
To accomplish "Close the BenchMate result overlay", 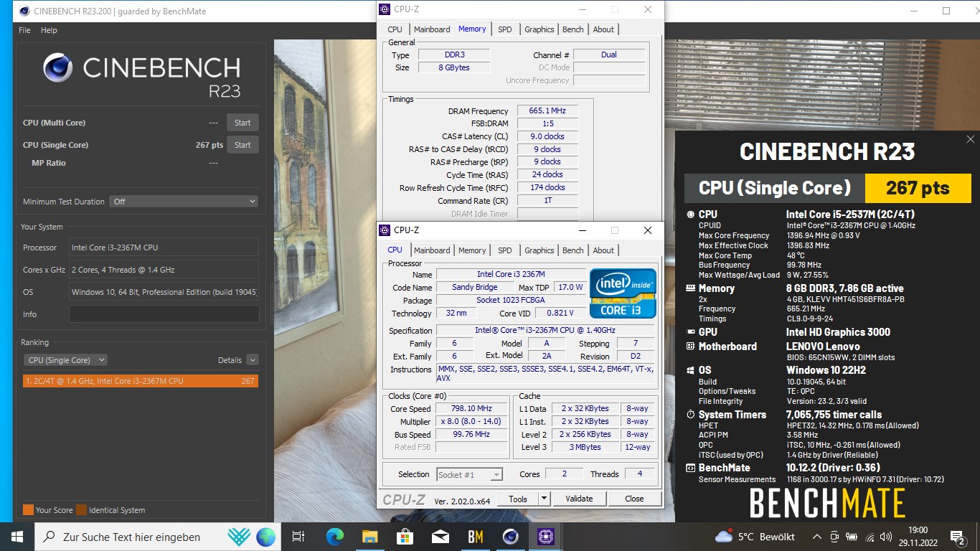I will [970, 139].
